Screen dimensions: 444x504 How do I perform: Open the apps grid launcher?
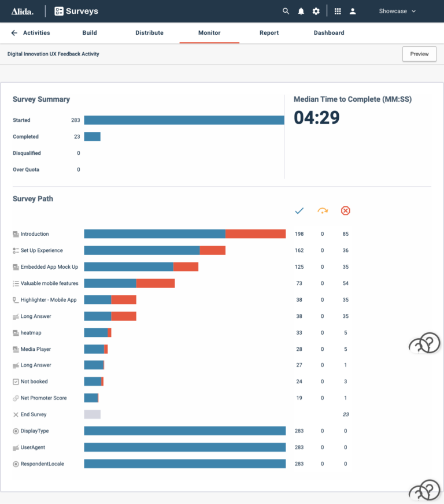tap(338, 11)
